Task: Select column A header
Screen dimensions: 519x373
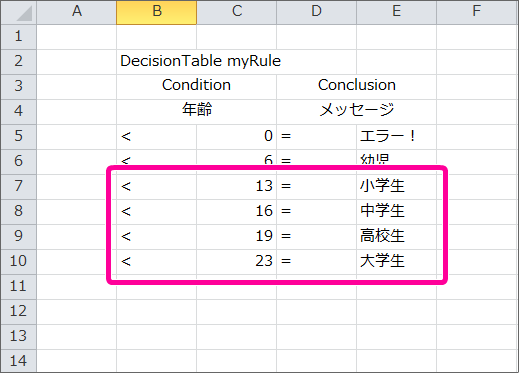Action: tap(77, 12)
